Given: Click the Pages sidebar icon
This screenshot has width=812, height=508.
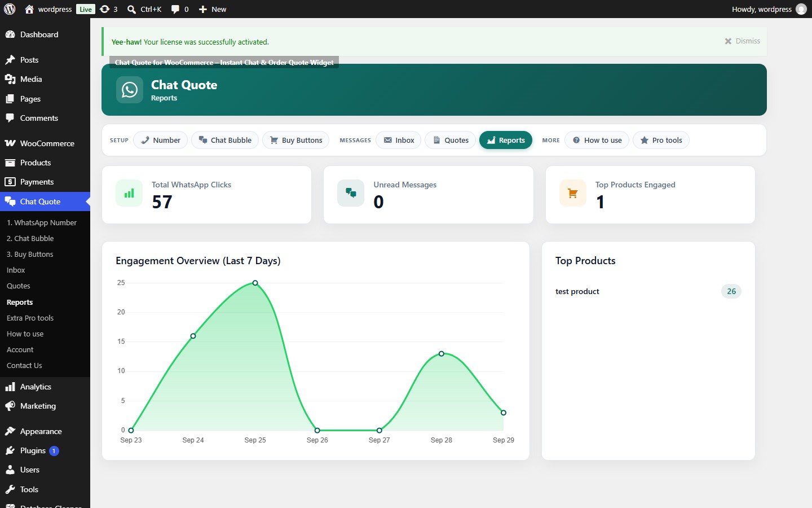Looking at the screenshot, I should 10,99.
